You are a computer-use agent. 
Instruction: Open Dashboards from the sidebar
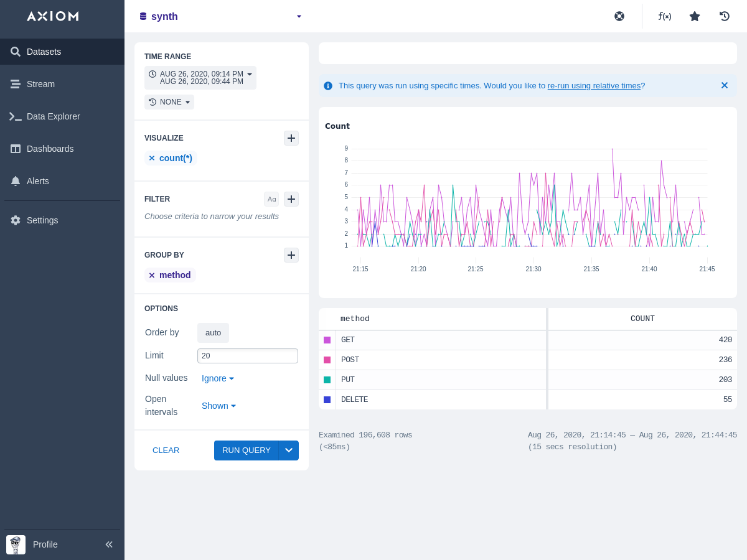coord(50,149)
